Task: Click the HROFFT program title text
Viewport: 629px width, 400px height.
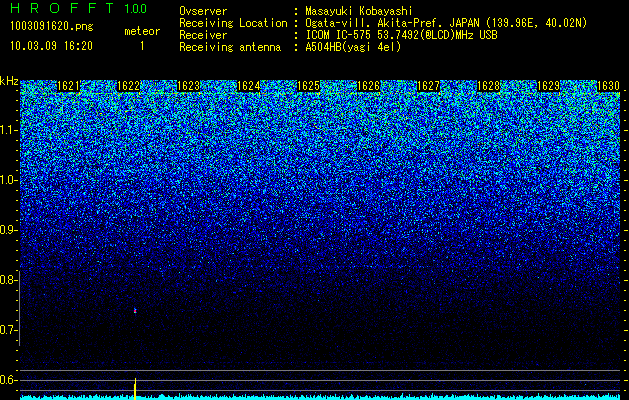Action: tap(63, 8)
